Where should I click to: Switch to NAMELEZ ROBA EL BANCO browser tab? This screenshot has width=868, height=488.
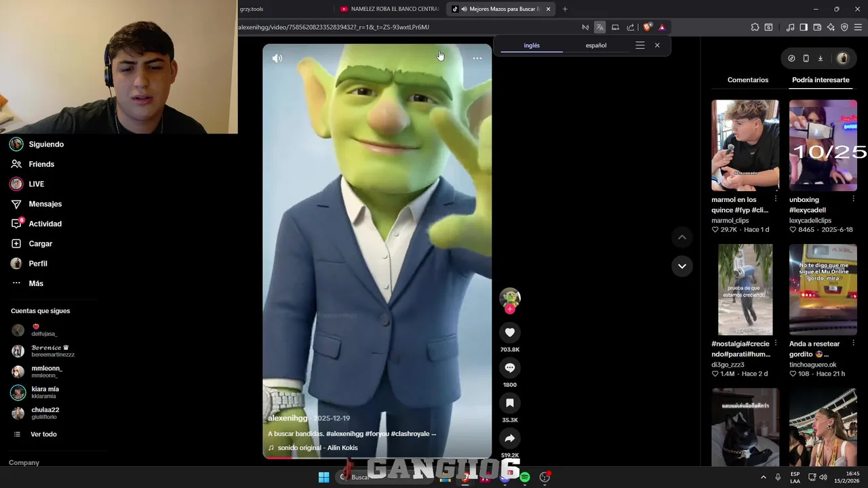click(x=390, y=9)
